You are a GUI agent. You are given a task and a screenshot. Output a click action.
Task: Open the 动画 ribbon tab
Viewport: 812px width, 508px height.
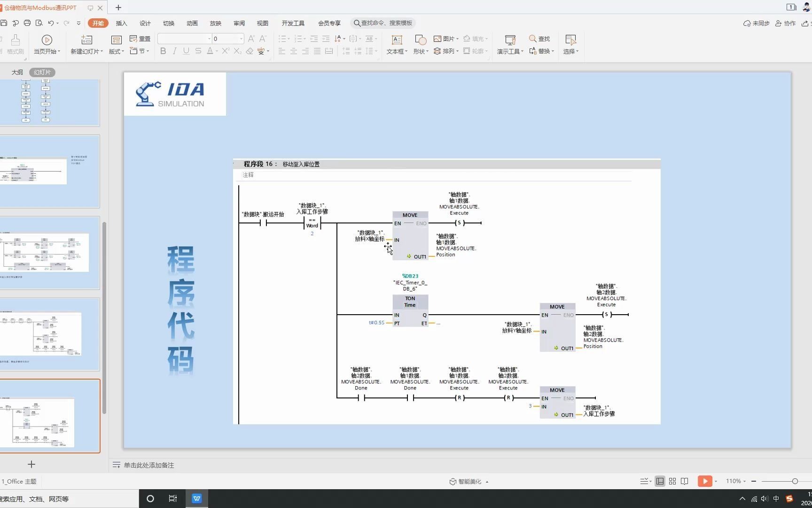(192, 23)
